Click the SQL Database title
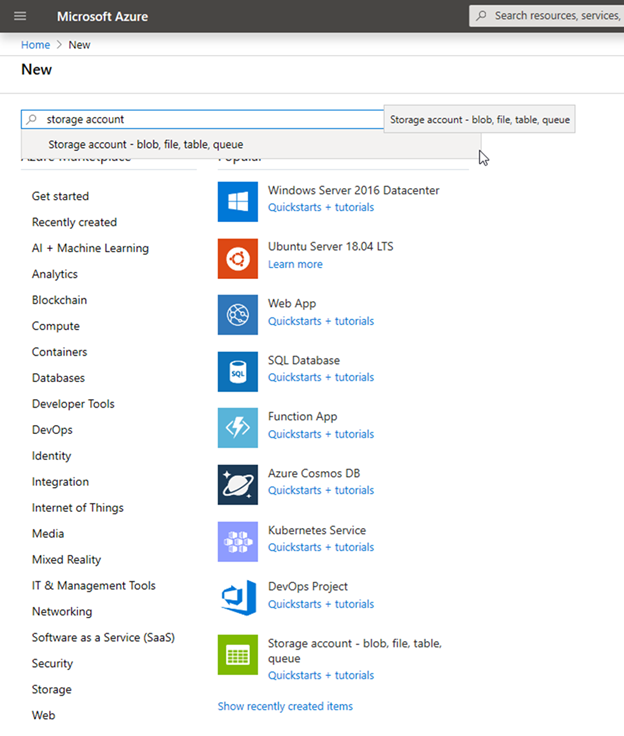The image size is (624, 736). [304, 360]
